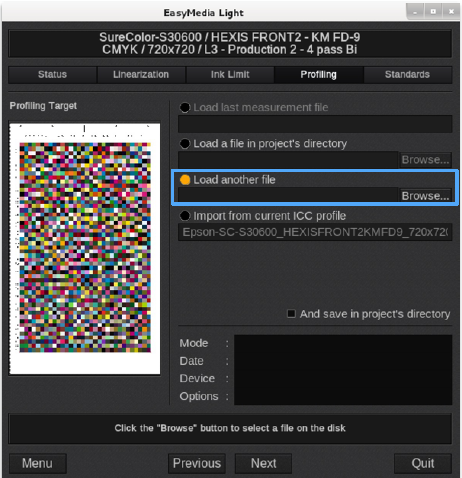Switch to the Standards tab
The image size is (462, 478).
(x=407, y=74)
